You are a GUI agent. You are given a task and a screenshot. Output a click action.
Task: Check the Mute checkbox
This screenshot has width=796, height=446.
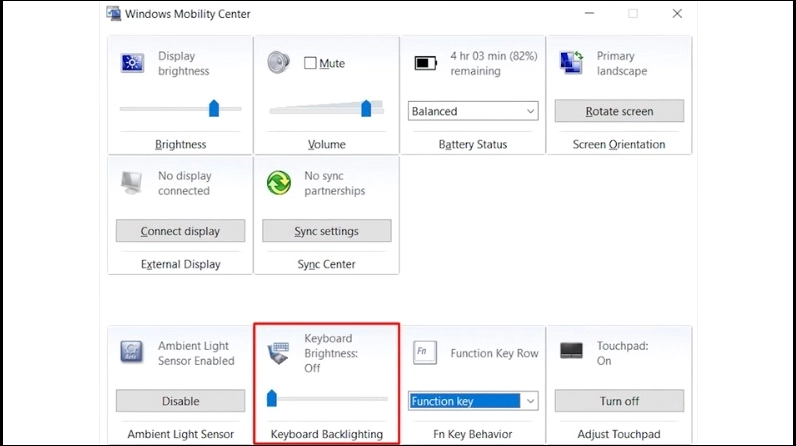click(310, 63)
